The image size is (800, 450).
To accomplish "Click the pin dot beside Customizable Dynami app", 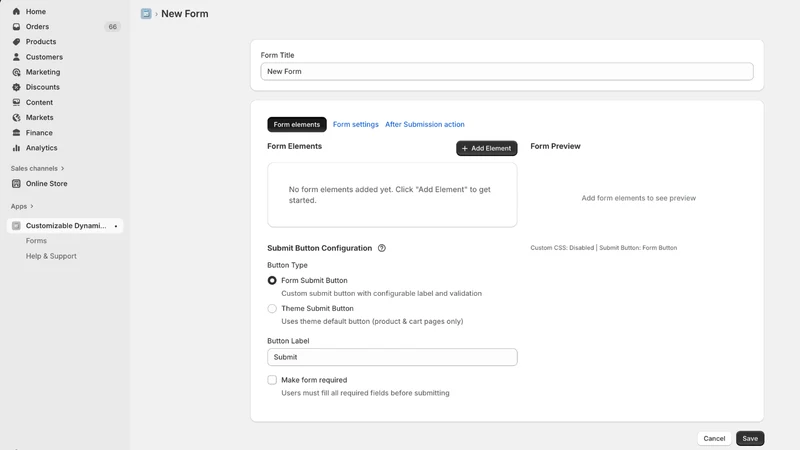I will [x=116, y=226].
